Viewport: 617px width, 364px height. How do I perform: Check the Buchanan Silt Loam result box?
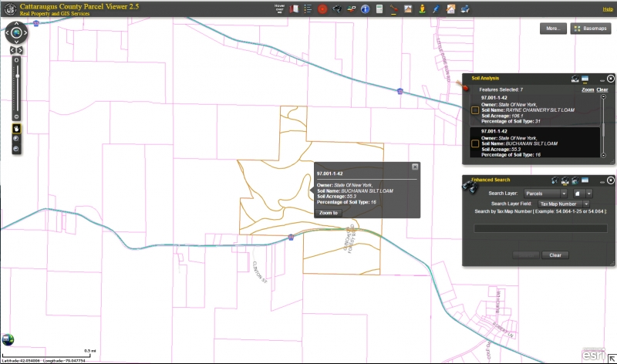click(x=476, y=143)
